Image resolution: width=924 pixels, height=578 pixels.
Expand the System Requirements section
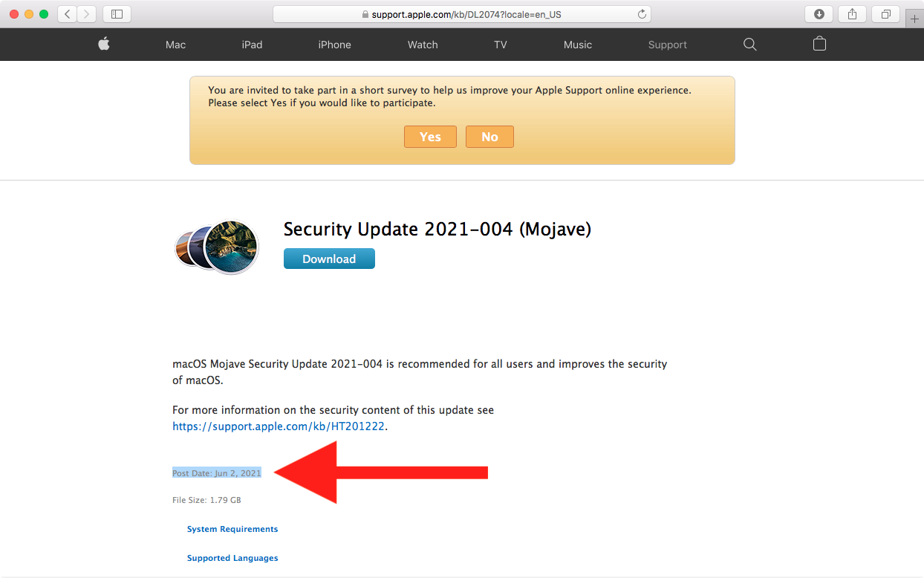tap(232, 529)
